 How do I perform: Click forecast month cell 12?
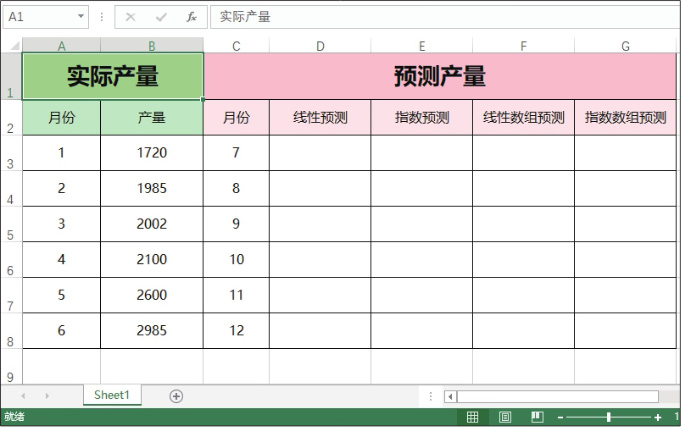[236, 331]
